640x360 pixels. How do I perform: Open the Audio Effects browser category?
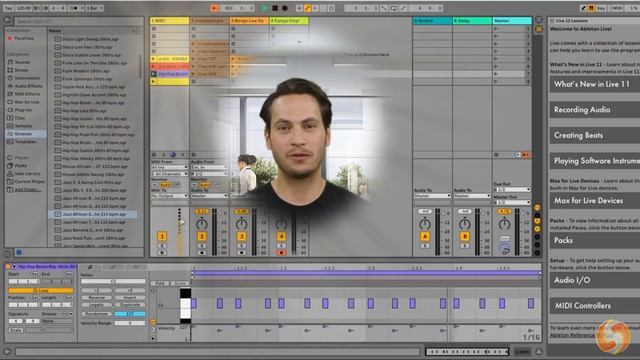[25, 86]
